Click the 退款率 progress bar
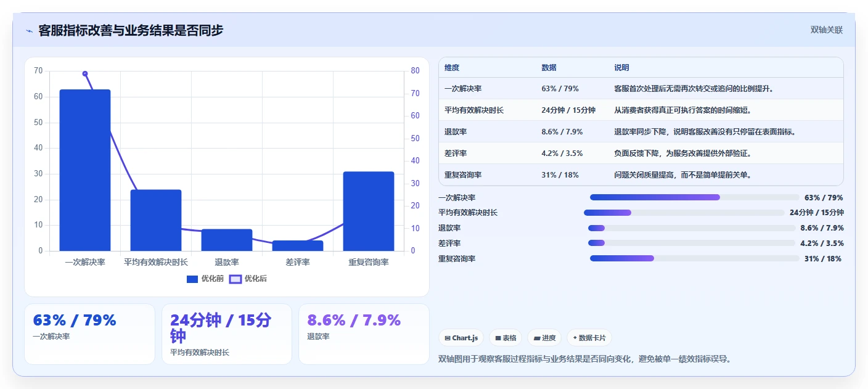Screen dimensions: 868x389 click(692, 228)
